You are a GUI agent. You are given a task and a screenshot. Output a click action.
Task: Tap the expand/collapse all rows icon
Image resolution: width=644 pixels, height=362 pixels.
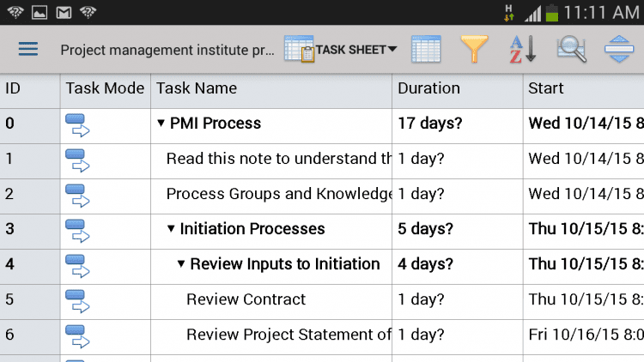coord(618,49)
